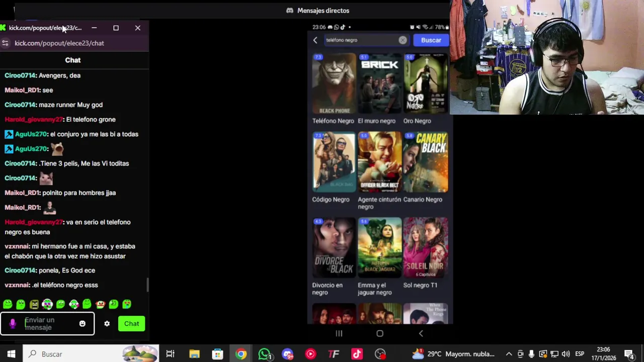Clear the 'teléfono negro' search text
This screenshot has height=362, width=644.
403,40
